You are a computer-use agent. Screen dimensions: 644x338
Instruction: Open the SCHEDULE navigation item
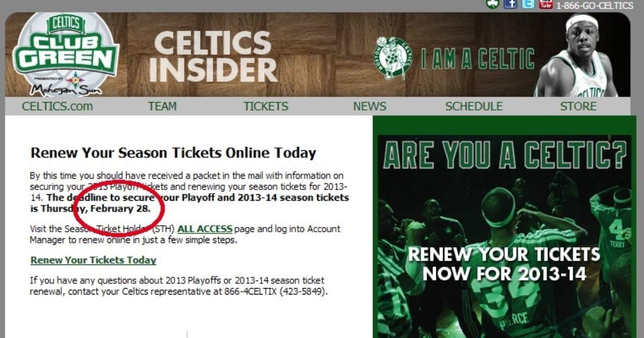click(474, 106)
